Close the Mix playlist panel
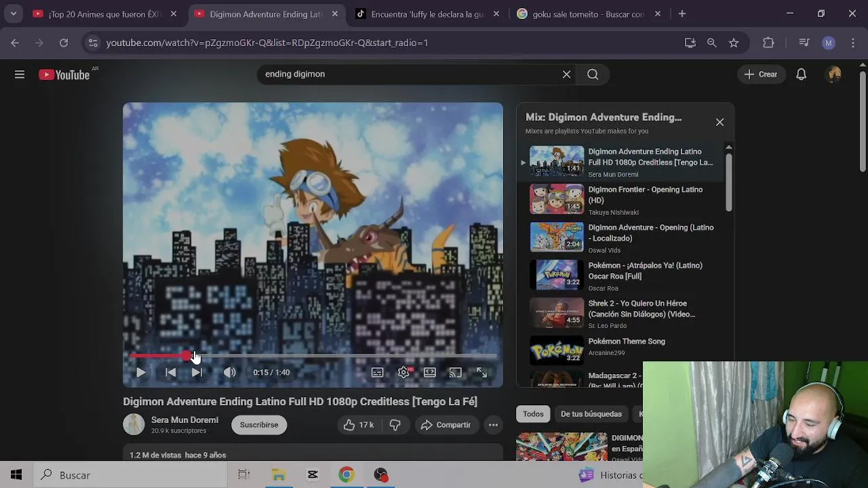 click(719, 123)
